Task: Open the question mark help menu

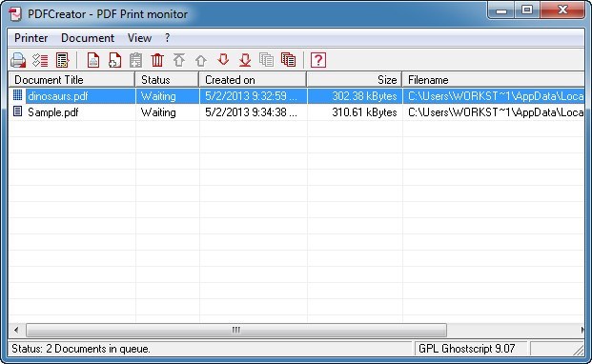Action: (x=167, y=38)
